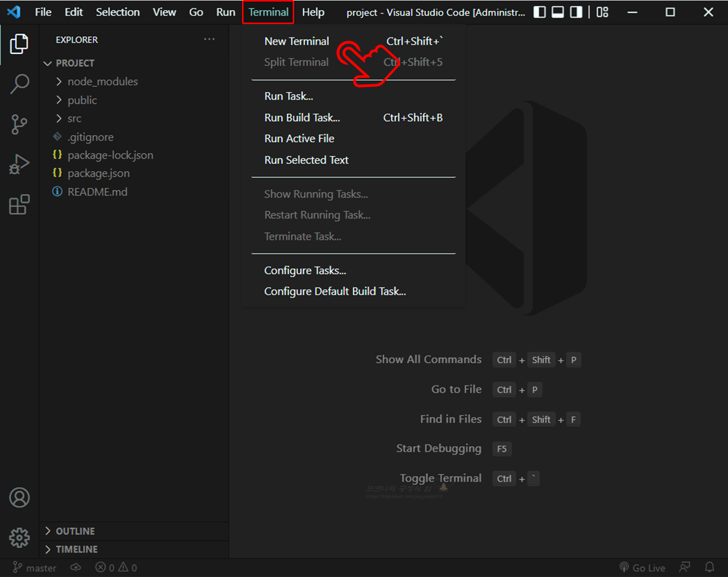Click master branch in status bar
The width and height of the screenshot is (728, 577).
pyautogui.click(x=34, y=568)
